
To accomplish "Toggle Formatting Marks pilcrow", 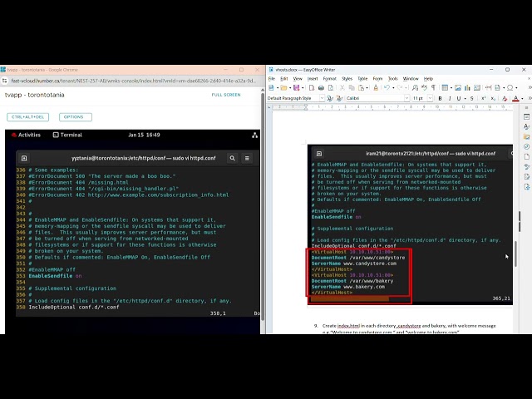I will [x=434, y=88].
